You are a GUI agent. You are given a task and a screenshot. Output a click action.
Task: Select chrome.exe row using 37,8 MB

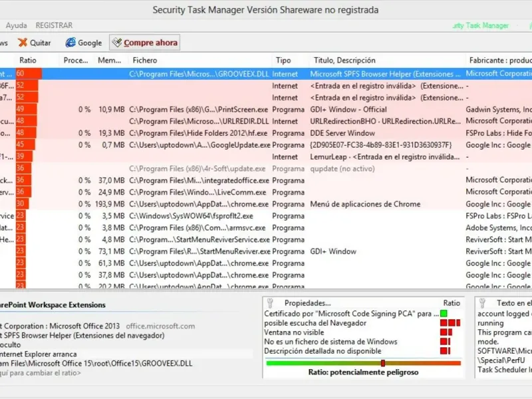point(266,275)
